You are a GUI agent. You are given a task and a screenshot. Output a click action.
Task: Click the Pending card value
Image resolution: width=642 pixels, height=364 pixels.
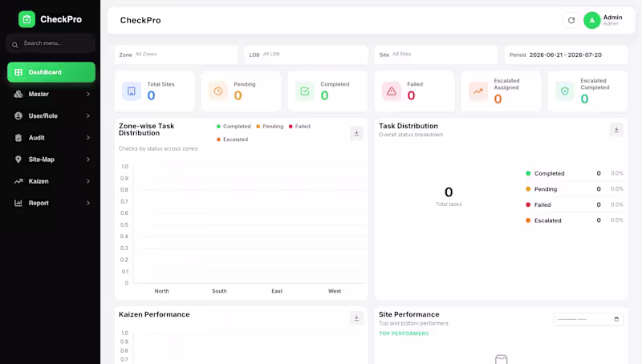click(x=238, y=95)
